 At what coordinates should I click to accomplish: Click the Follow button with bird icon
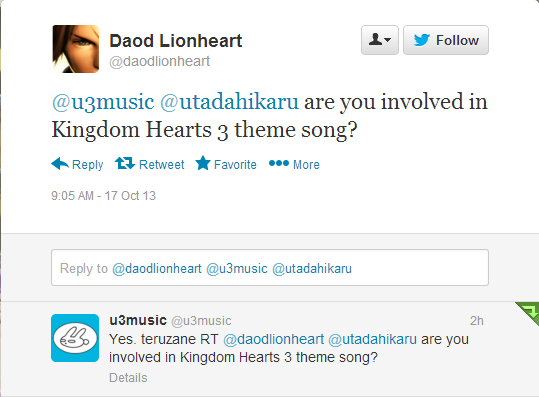(446, 40)
